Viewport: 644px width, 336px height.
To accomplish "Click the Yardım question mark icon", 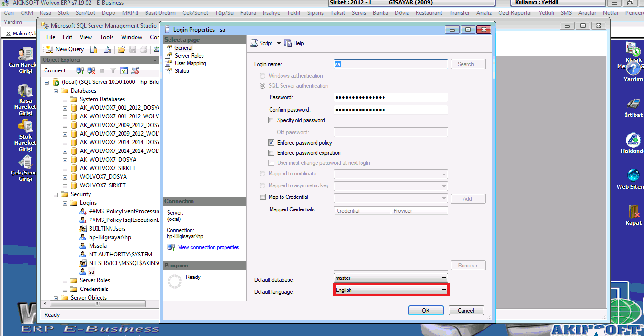I will point(633,69).
